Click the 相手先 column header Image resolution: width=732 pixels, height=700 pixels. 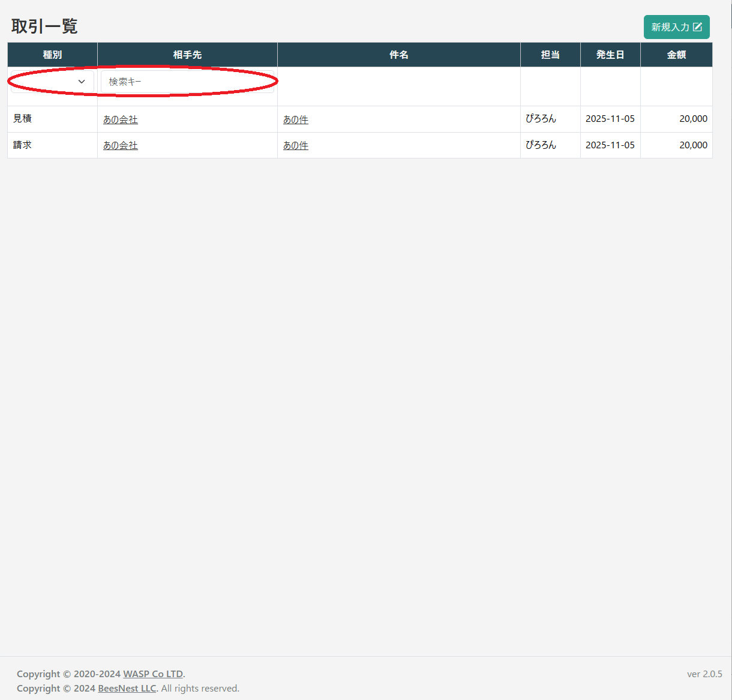[x=187, y=55]
